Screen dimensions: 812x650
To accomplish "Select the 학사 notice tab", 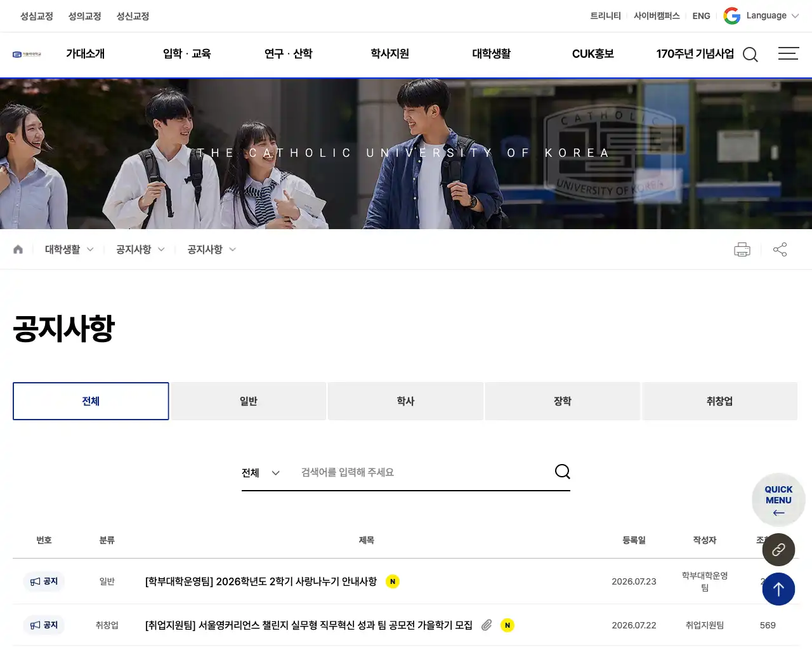I will (x=405, y=401).
